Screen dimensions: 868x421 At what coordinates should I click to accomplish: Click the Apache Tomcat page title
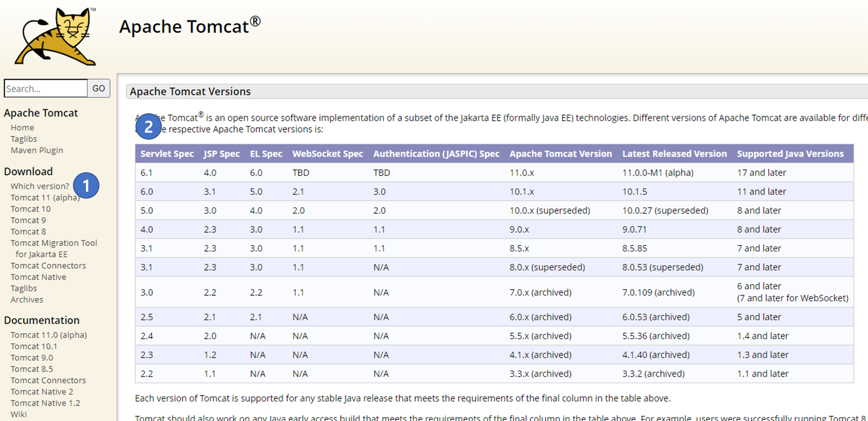pos(190,26)
